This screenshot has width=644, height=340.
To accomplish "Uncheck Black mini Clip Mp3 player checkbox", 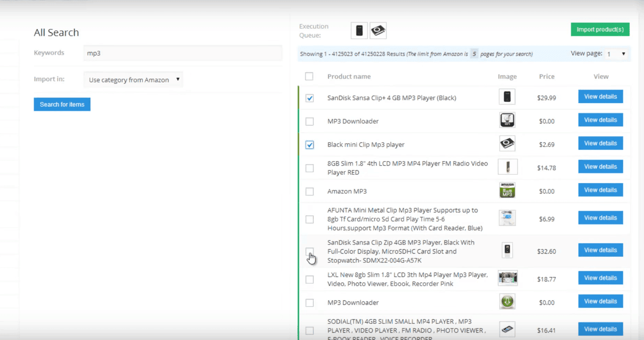I will coord(309,145).
